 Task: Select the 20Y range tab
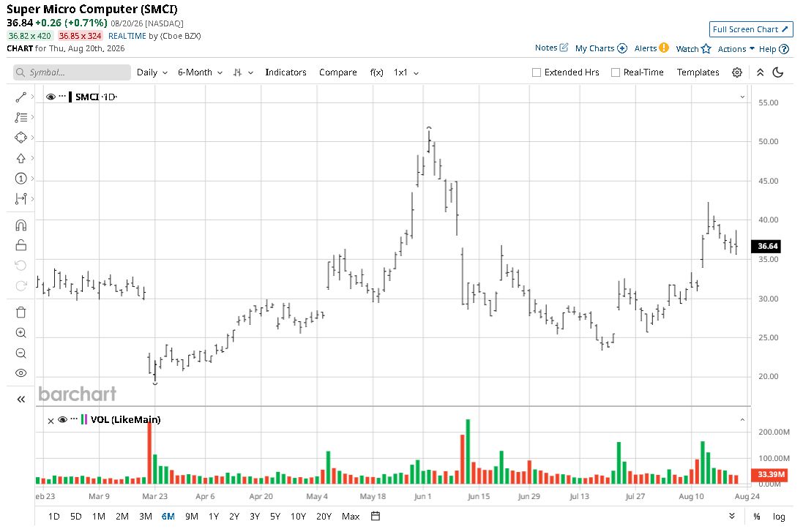click(x=324, y=516)
